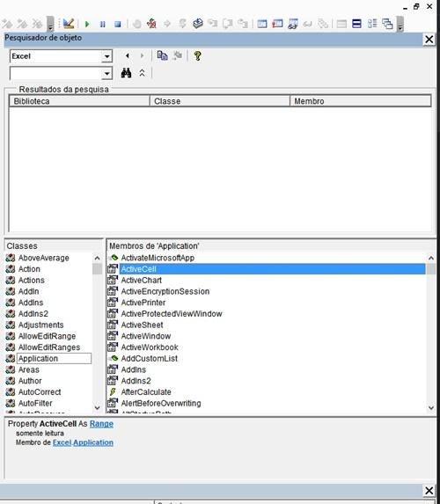Select the Actions class
This screenshot has height=504, width=440.
pos(31,281)
